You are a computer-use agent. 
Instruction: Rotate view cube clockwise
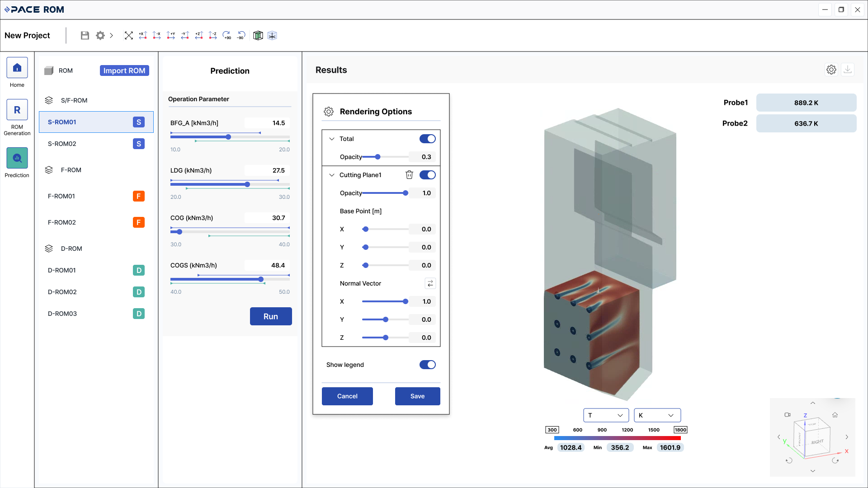point(835,460)
